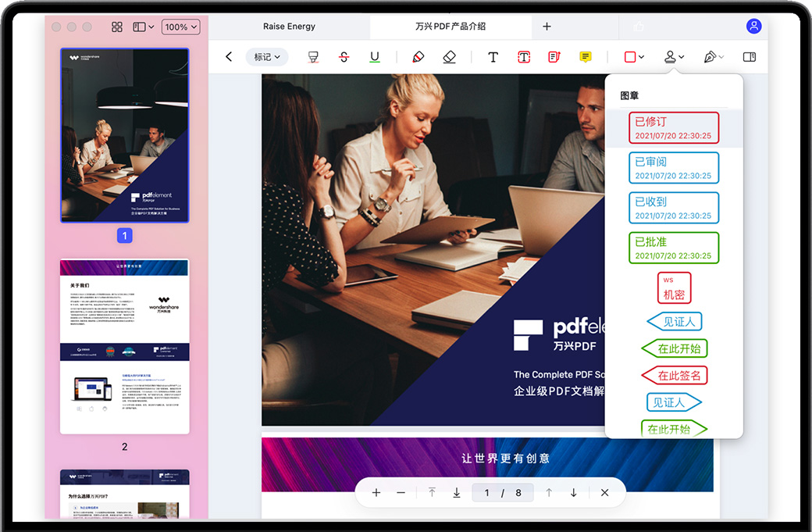Select the yellow sticky note tool
Image resolution: width=812 pixels, height=532 pixels.
(585, 57)
